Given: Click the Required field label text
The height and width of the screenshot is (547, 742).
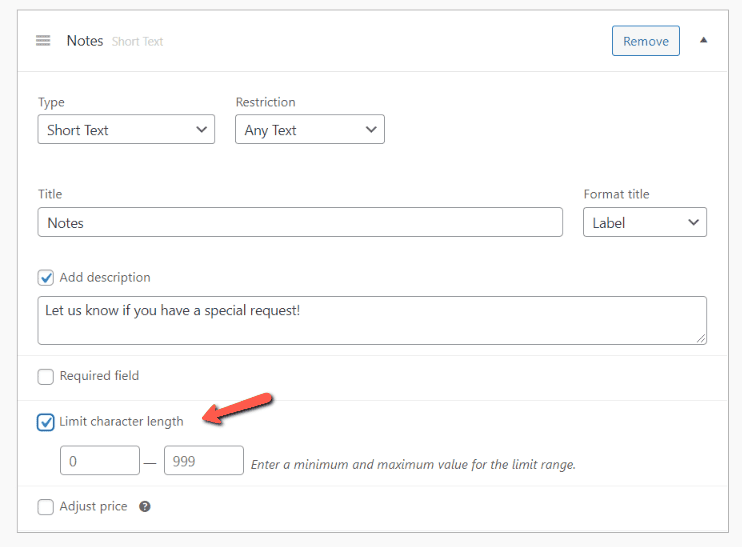Looking at the screenshot, I should [99, 377].
